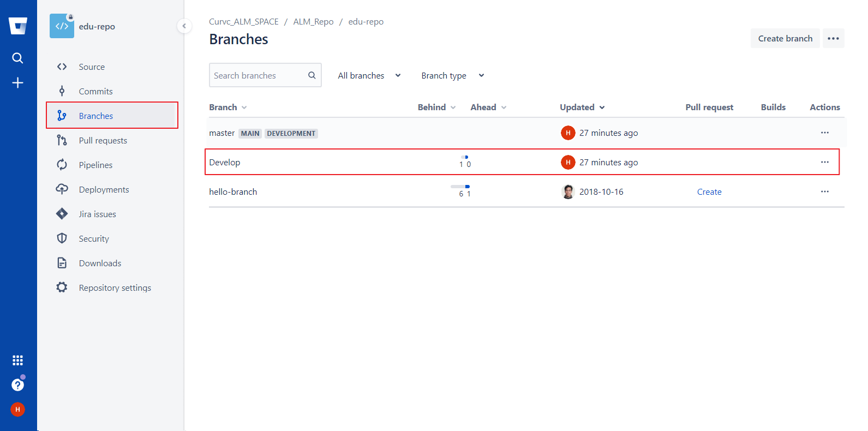Click the global search magnifier icon
Screen dimensions: 868x431
17,58
